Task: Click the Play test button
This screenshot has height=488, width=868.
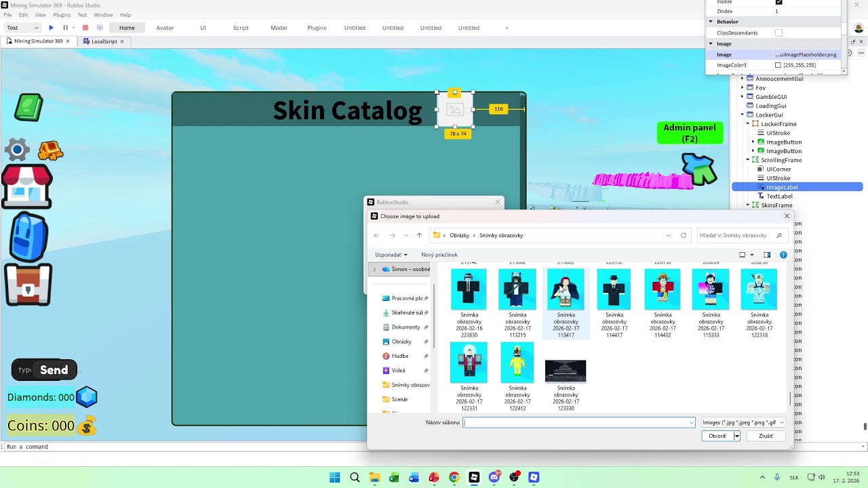Action: coord(51,28)
